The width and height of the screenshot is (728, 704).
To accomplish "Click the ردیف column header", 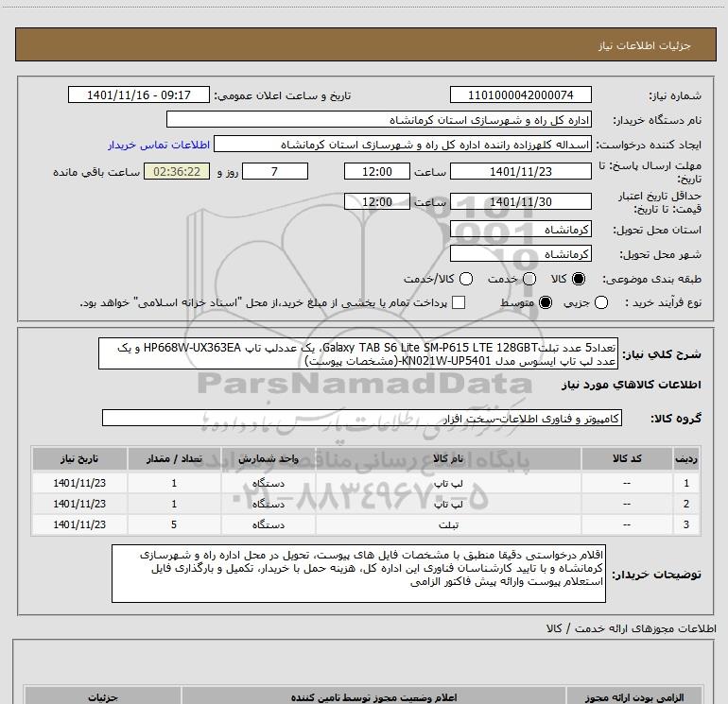I will [x=686, y=458].
